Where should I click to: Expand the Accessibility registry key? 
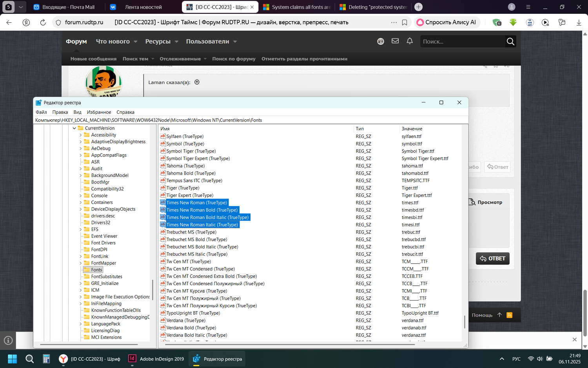point(81,135)
